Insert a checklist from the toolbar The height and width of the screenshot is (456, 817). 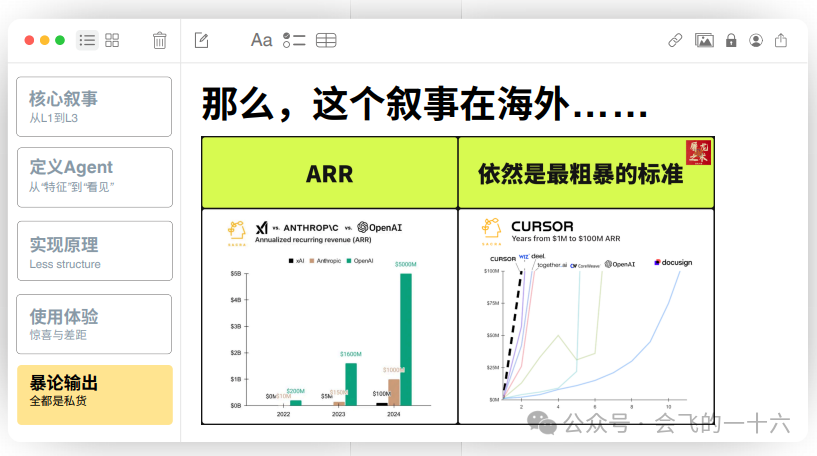(x=294, y=40)
